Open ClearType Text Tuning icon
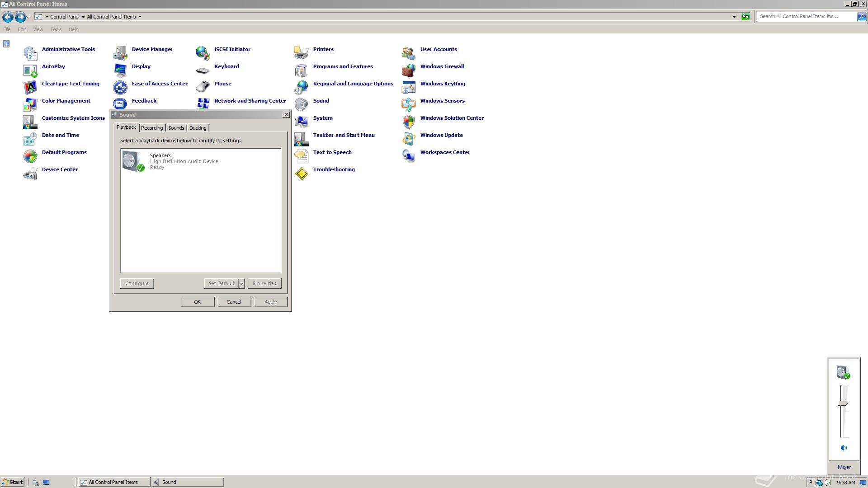 point(30,88)
